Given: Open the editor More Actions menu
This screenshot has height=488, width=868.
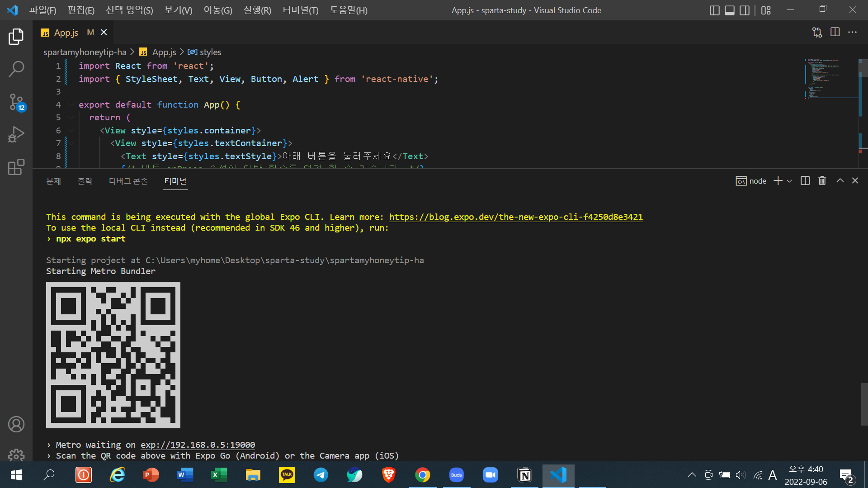Looking at the screenshot, I should (853, 32).
